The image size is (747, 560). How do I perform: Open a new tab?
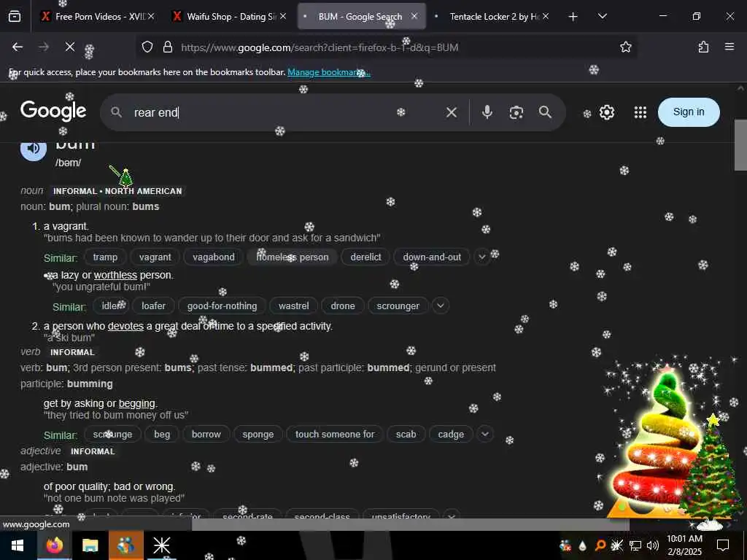pyautogui.click(x=573, y=17)
